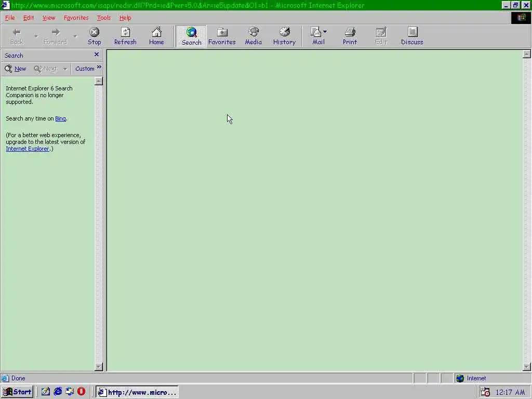Expand the Back history dropdown arrow

pos(36,36)
